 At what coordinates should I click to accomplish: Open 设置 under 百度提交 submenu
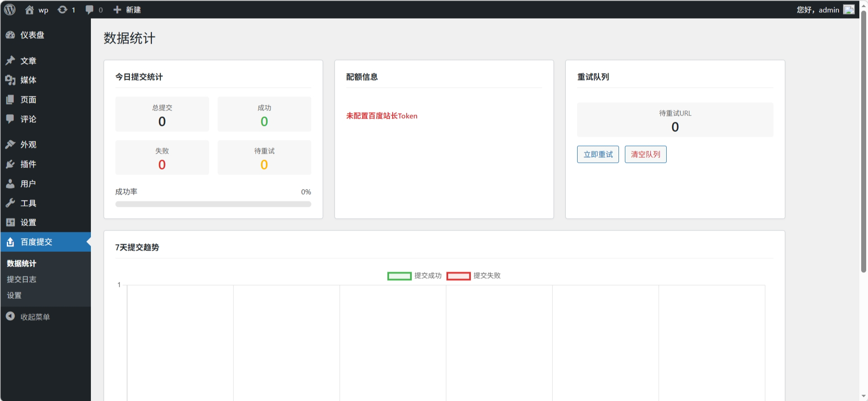pyautogui.click(x=14, y=295)
